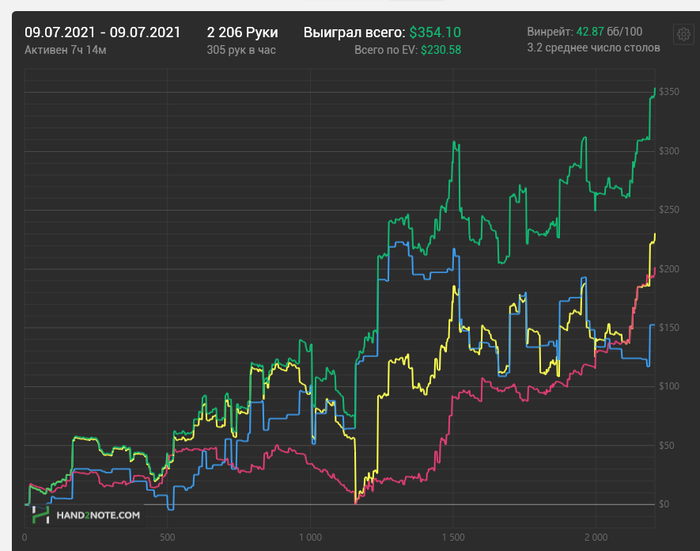Click the 500 hands x-axis label
The height and width of the screenshot is (551, 700).
[167, 537]
